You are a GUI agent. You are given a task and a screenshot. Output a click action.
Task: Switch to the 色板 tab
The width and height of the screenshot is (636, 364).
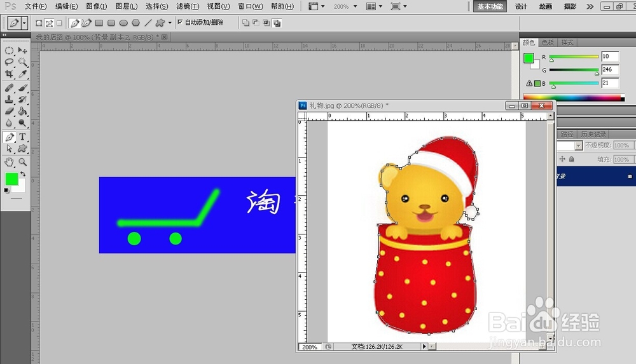[x=548, y=43]
